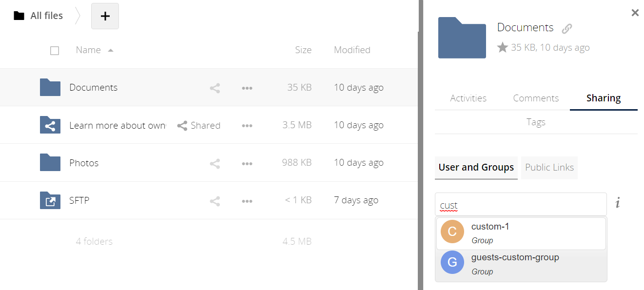Click the user search input containing cust

click(520, 203)
